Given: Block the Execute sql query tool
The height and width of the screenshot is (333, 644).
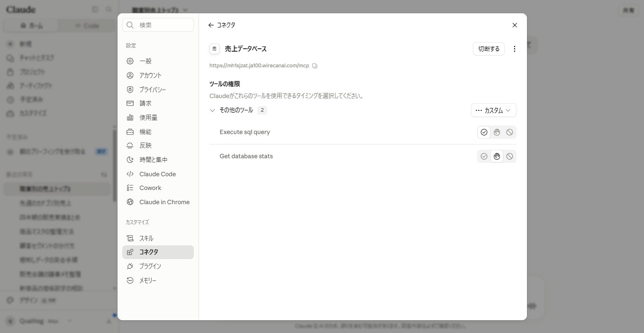Looking at the screenshot, I should pyautogui.click(x=509, y=132).
